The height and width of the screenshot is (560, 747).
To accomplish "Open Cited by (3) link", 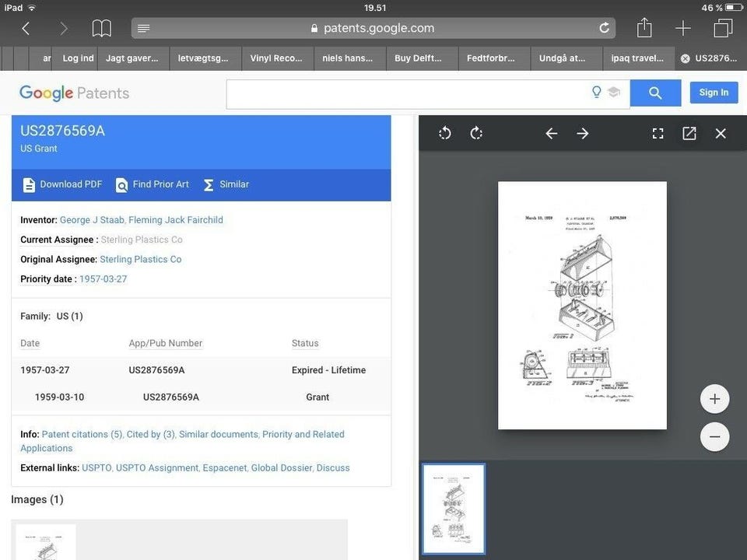I will (x=150, y=434).
